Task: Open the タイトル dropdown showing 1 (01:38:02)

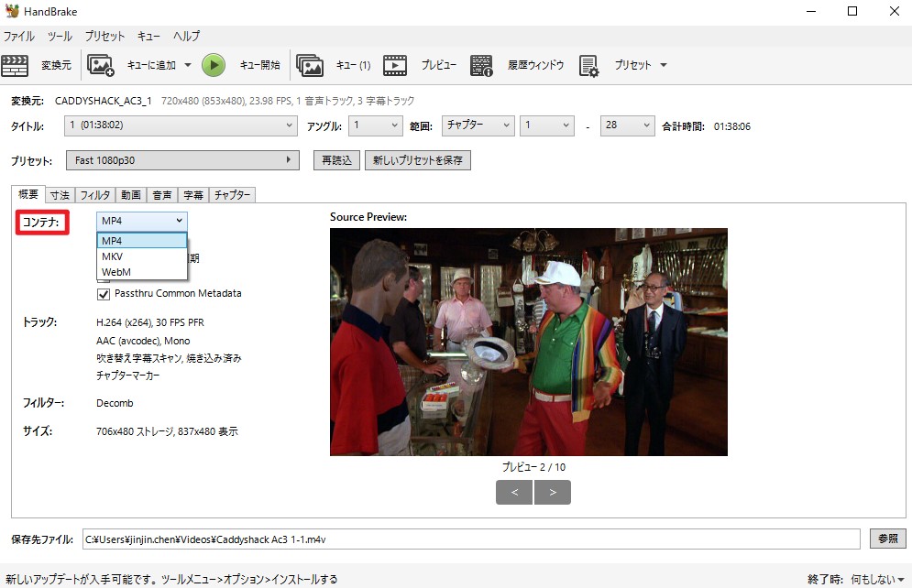Action: click(181, 125)
